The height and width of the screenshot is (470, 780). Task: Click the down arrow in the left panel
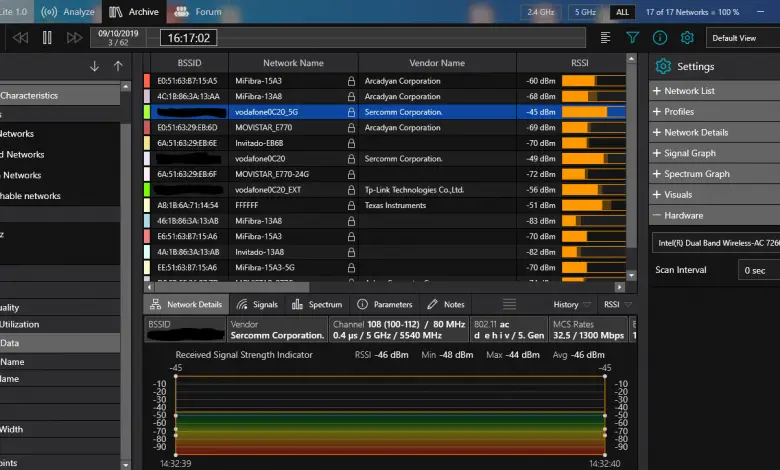(95, 66)
